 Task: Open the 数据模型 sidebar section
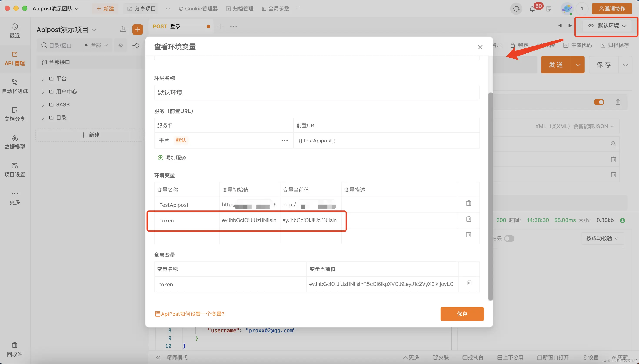[15, 142]
